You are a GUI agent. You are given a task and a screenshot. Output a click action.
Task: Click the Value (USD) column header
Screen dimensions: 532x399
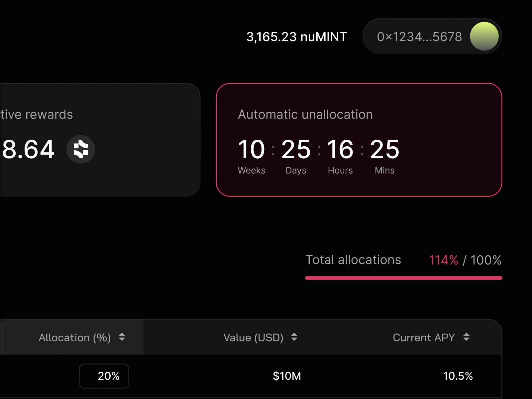pos(253,337)
